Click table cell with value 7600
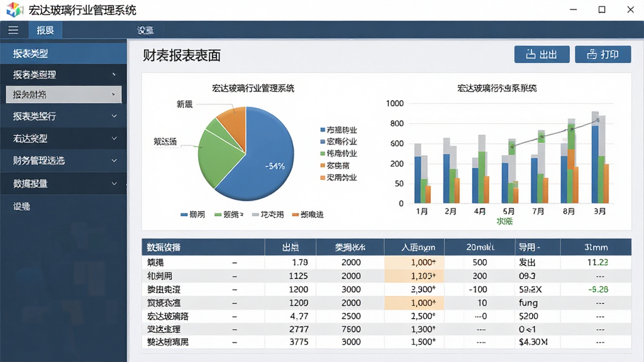This screenshot has height=362, width=644. 351,329
